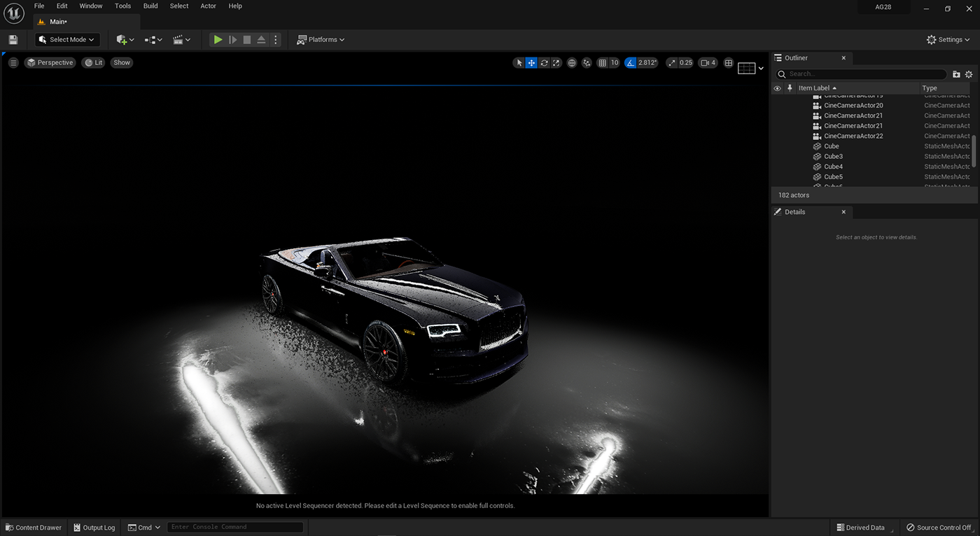Toggle world and local coordinate space
This screenshot has height=536, width=980.
tap(572, 62)
